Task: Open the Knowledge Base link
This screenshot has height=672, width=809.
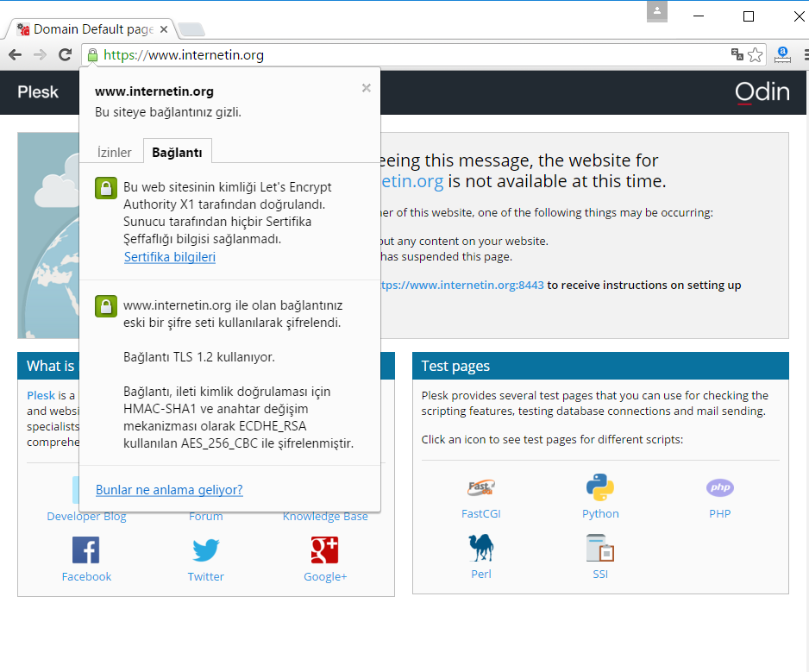Action: click(x=325, y=517)
